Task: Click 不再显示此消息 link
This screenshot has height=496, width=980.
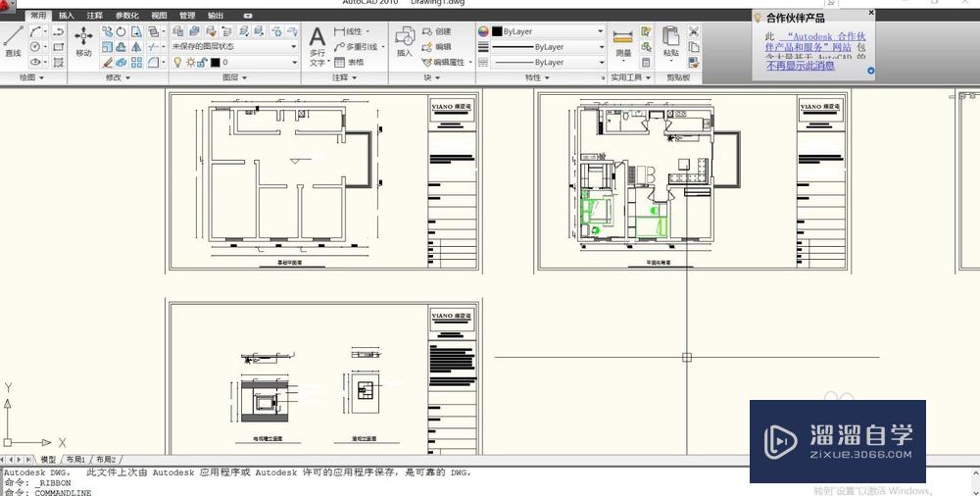Action: (801, 66)
